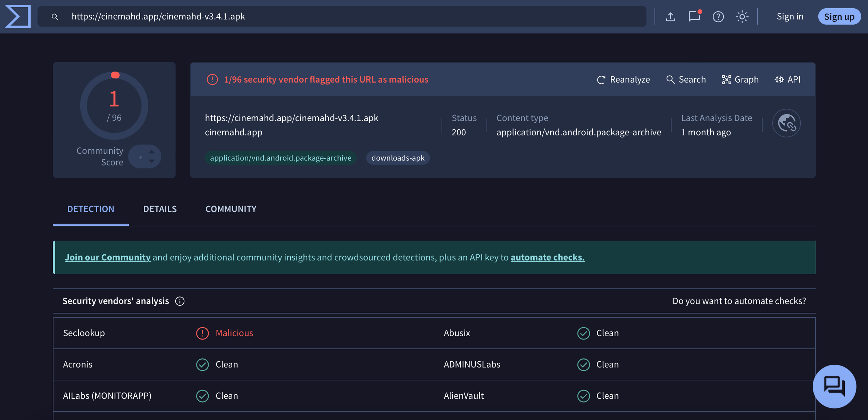Open the API option
868x420 pixels.
coord(787,79)
